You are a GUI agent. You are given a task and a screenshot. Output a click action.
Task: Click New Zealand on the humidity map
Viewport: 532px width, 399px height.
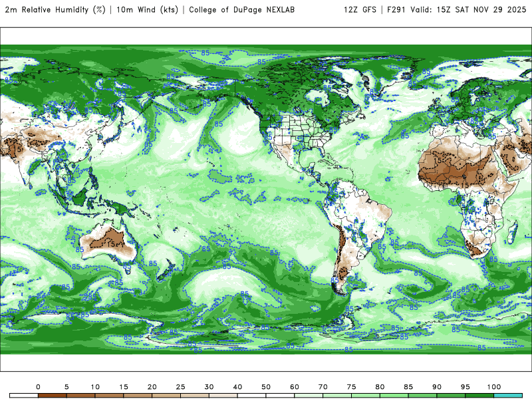(x=168, y=269)
